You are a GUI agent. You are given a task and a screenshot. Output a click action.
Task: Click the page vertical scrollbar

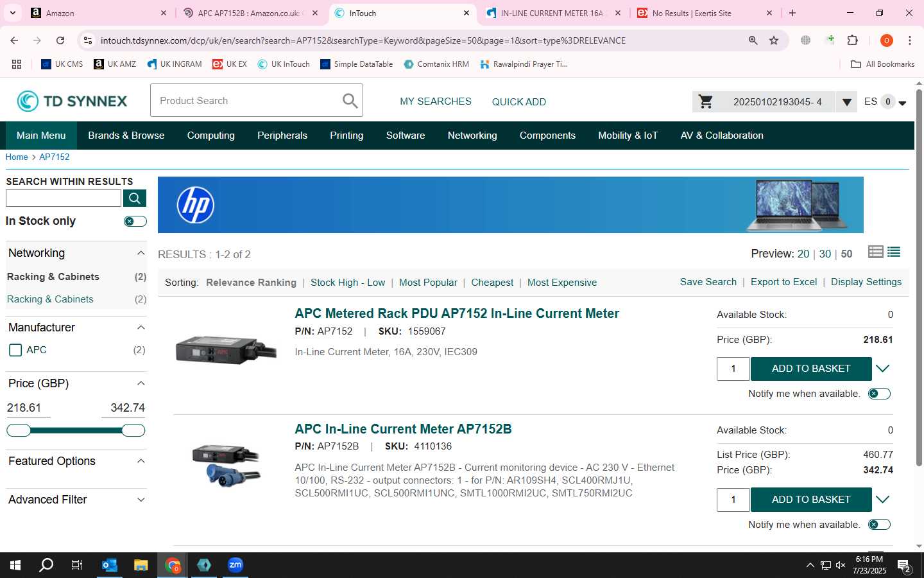click(919, 277)
